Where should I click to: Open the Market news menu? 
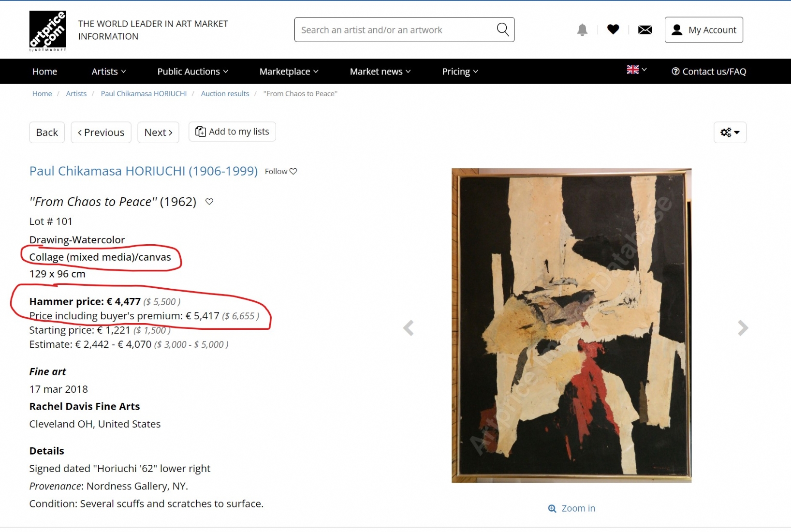click(x=380, y=72)
